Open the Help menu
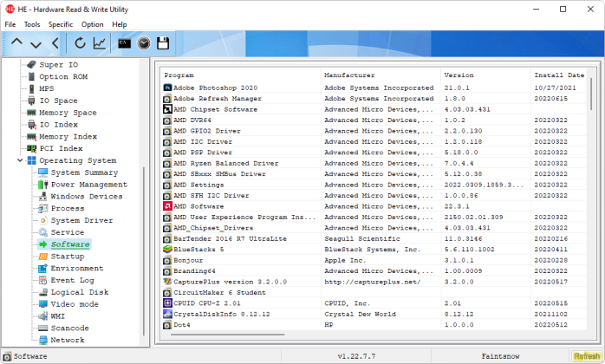The height and width of the screenshot is (364, 605). tap(120, 24)
